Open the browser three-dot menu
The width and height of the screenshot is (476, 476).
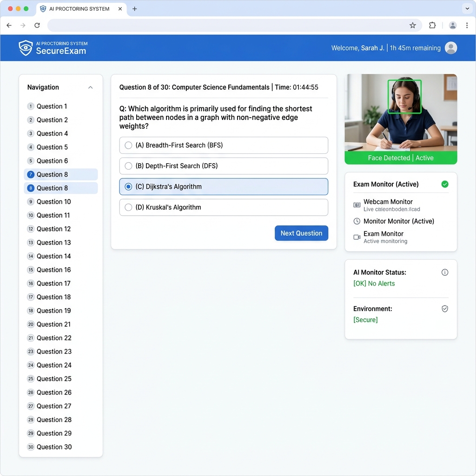pos(467,26)
